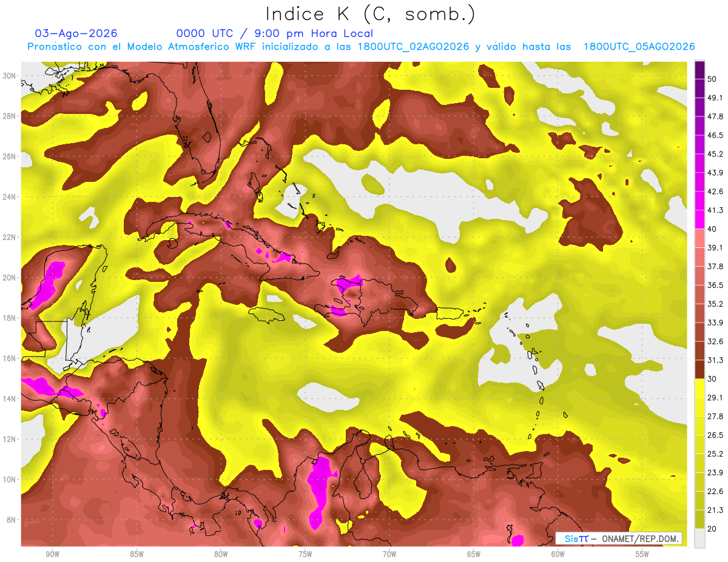Click legend value 35.2
This screenshot has width=728, height=562.
click(716, 304)
